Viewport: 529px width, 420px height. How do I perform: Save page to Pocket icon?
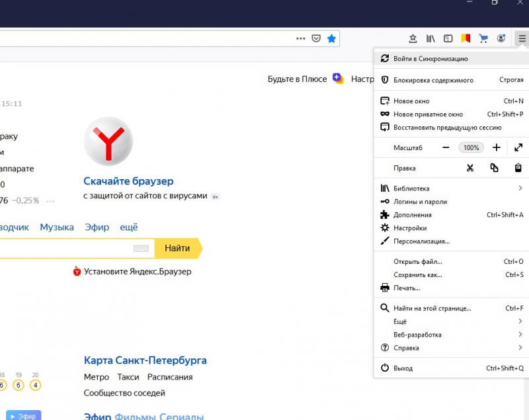tap(316, 38)
